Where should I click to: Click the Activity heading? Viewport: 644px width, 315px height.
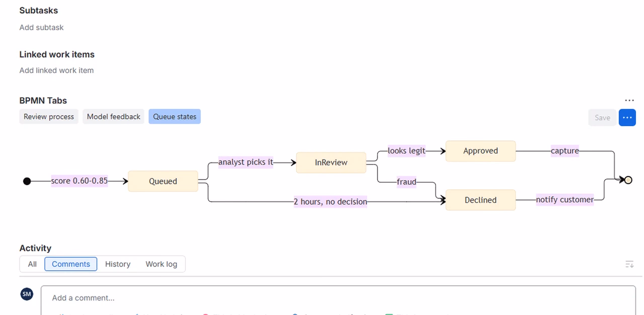coord(35,248)
